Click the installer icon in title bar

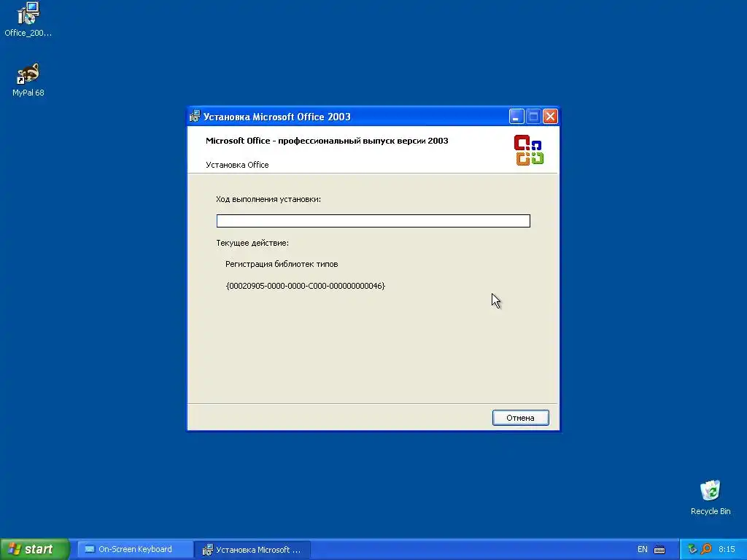[194, 116]
